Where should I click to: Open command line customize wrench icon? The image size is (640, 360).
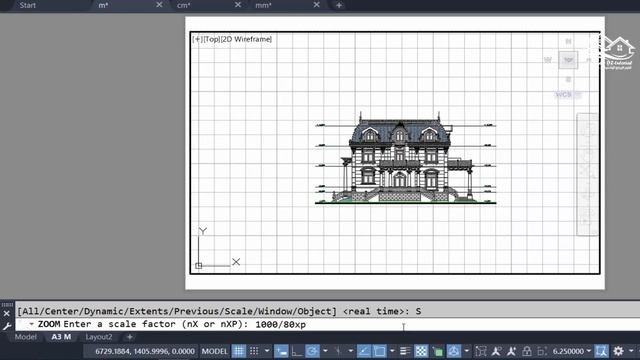tap(7, 326)
